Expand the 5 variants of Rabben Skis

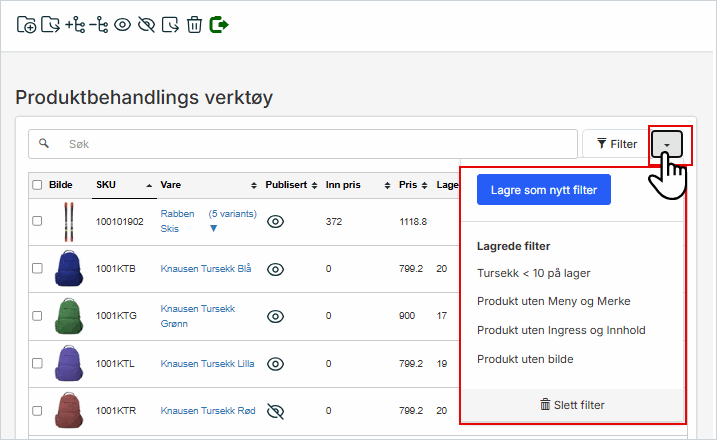(213, 229)
